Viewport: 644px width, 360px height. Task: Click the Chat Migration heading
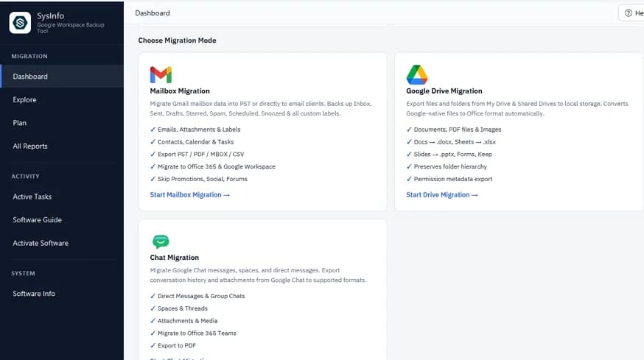[174, 258]
